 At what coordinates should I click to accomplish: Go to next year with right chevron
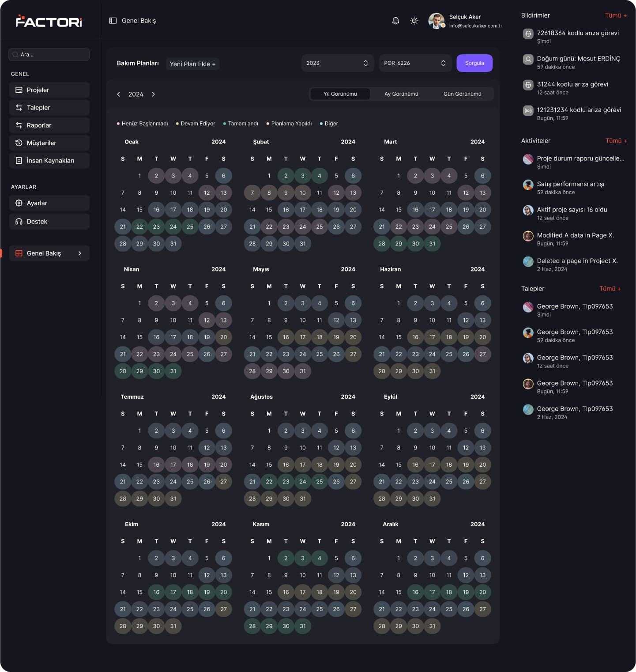point(153,94)
